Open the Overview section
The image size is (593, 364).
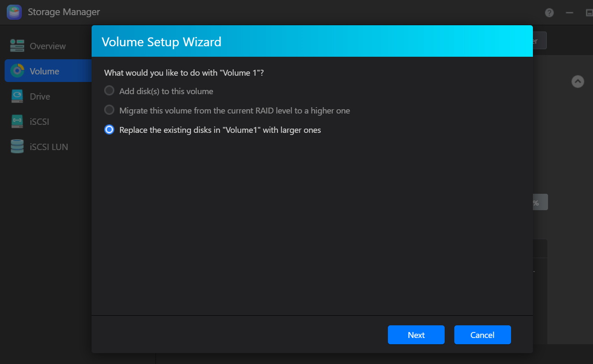click(47, 46)
